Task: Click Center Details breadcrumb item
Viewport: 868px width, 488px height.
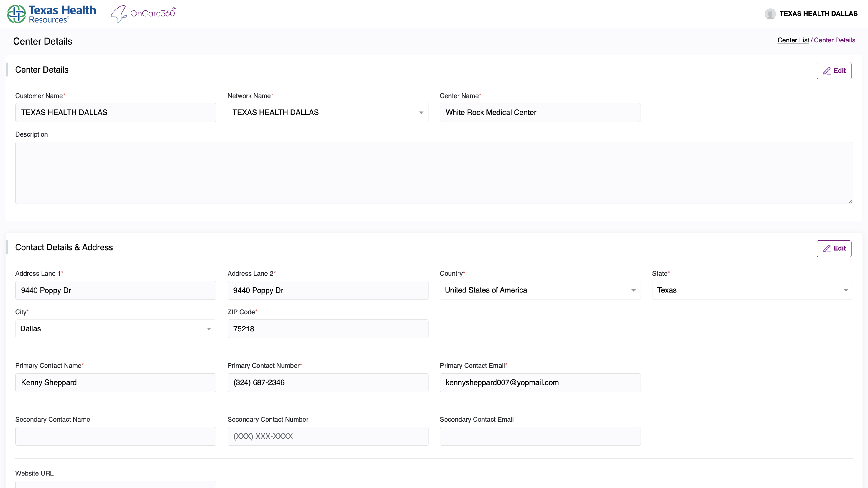Action: pyautogui.click(x=834, y=40)
